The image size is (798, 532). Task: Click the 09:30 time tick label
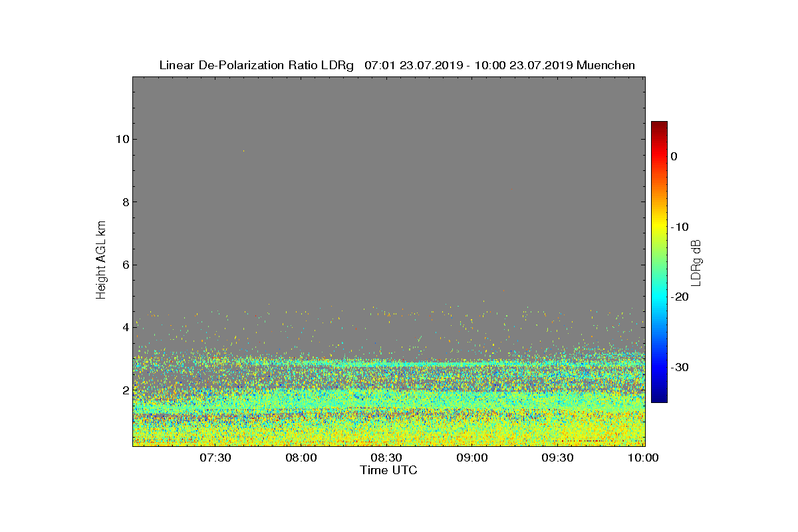558,458
